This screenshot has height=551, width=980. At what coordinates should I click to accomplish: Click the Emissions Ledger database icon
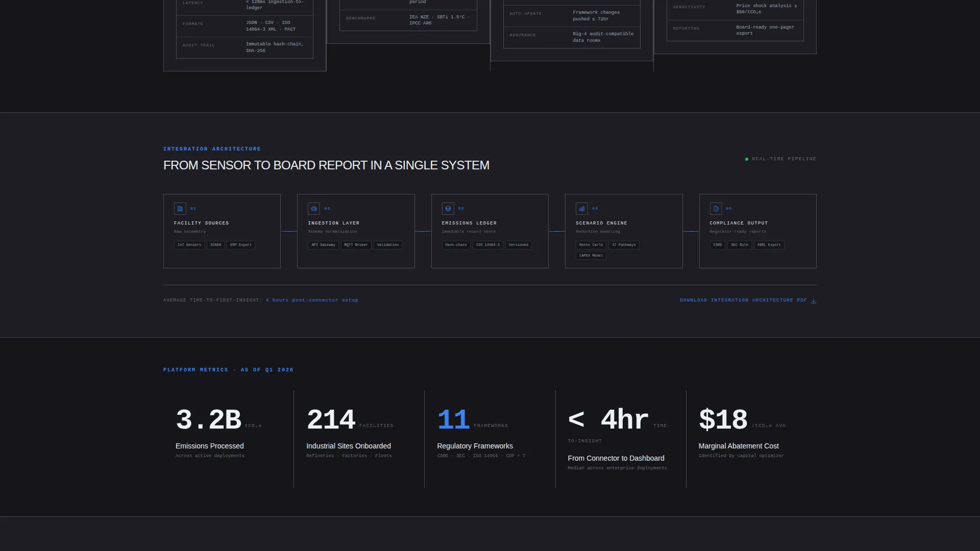448,209
